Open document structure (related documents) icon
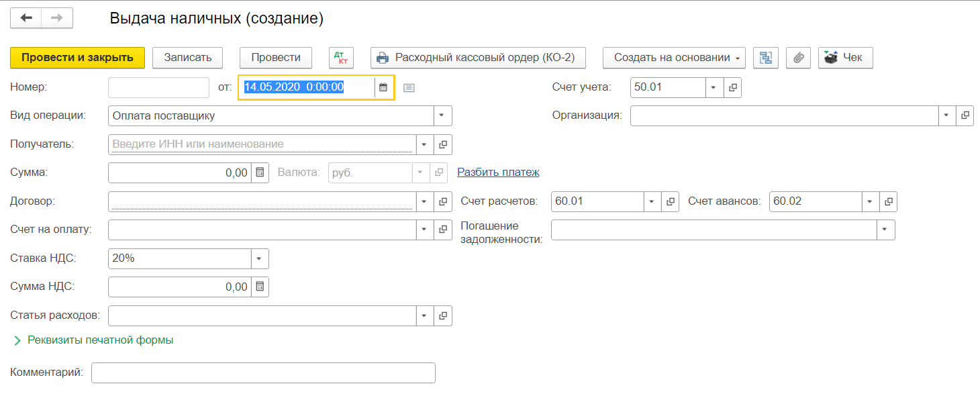The height and width of the screenshot is (394, 980). coord(766,58)
